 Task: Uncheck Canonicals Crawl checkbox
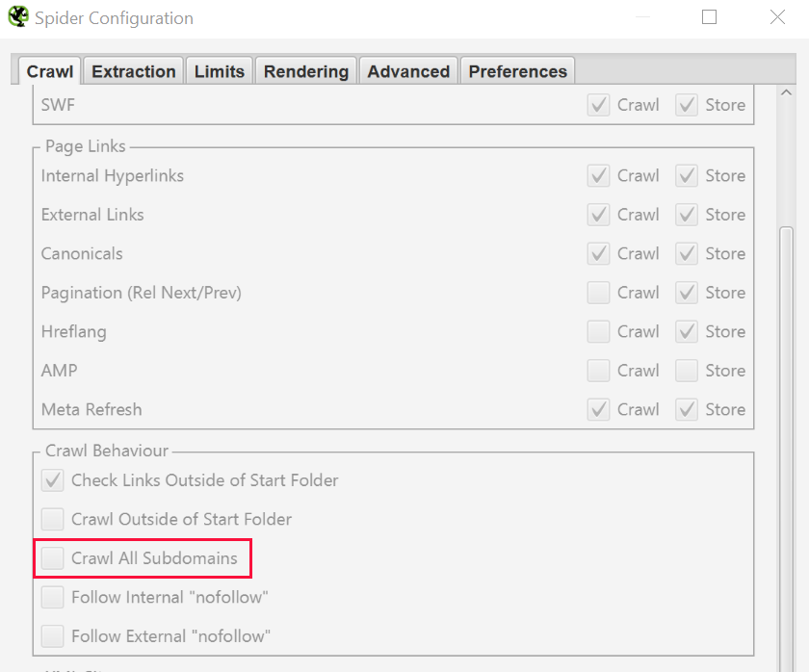pyautogui.click(x=599, y=254)
